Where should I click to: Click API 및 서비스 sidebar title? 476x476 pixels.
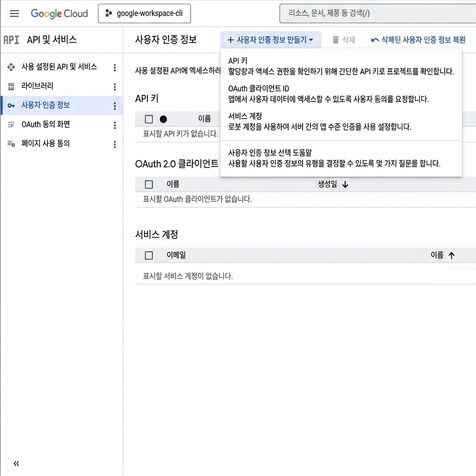pyautogui.click(x=52, y=40)
